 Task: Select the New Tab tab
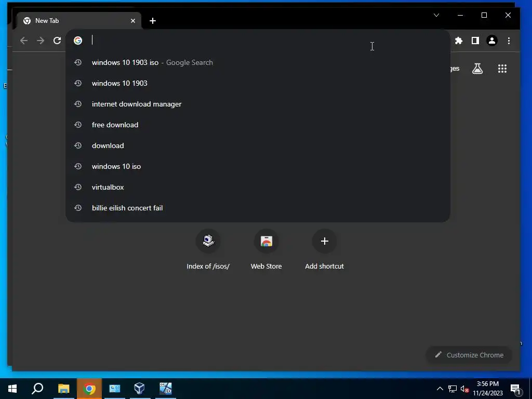tap(79, 21)
